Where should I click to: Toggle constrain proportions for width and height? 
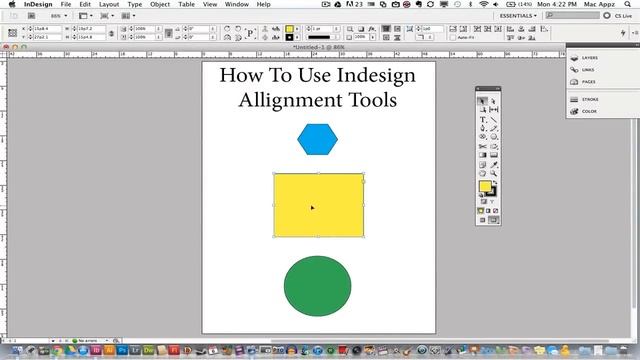111,33
